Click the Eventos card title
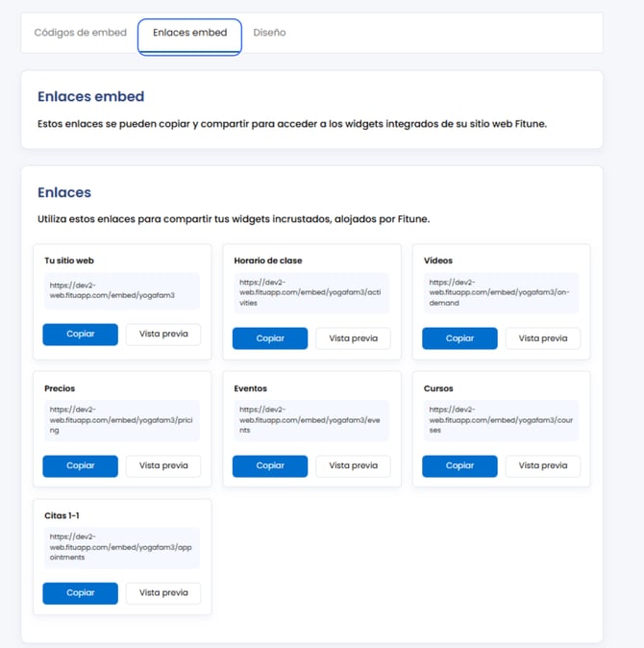Image resolution: width=644 pixels, height=648 pixels. [250, 388]
